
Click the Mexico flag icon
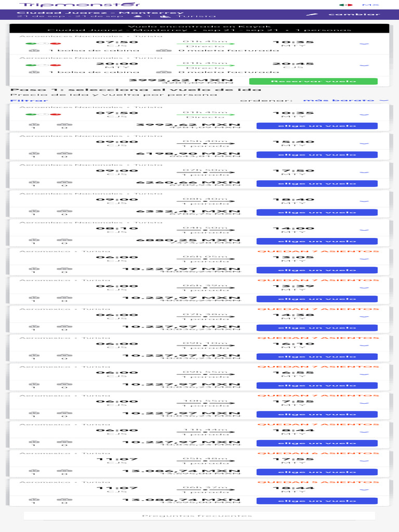(342, 5)
